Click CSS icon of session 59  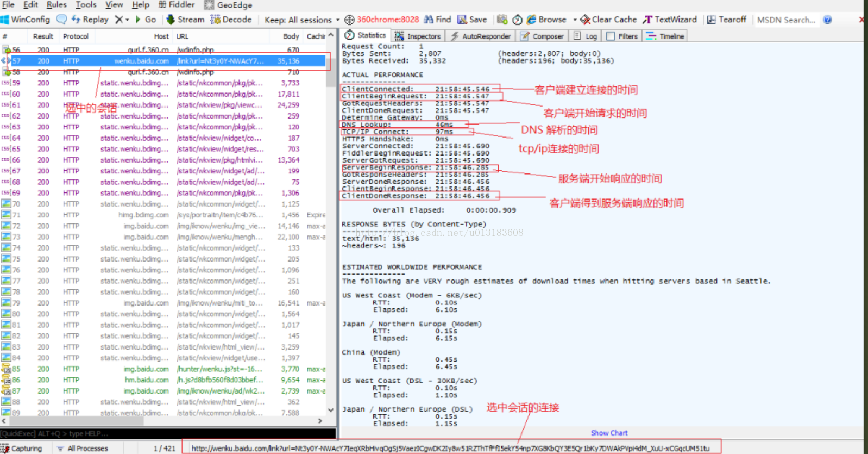5,83
